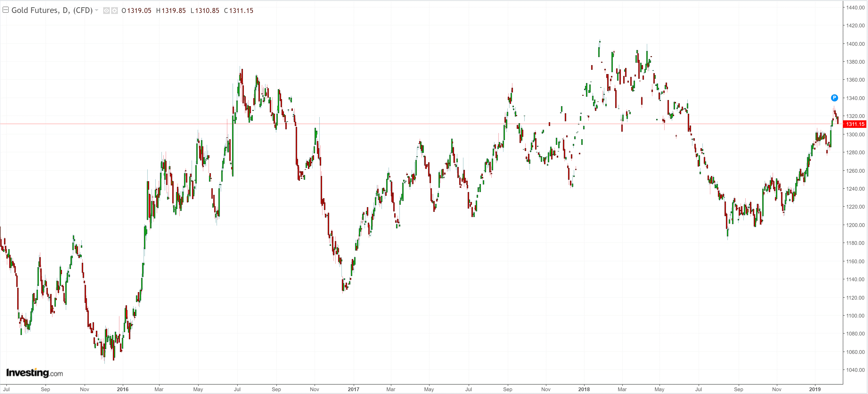Toggle chart visibility with the eye icon
This screenshot has height=394, width=868.
[x=106, y=11]
